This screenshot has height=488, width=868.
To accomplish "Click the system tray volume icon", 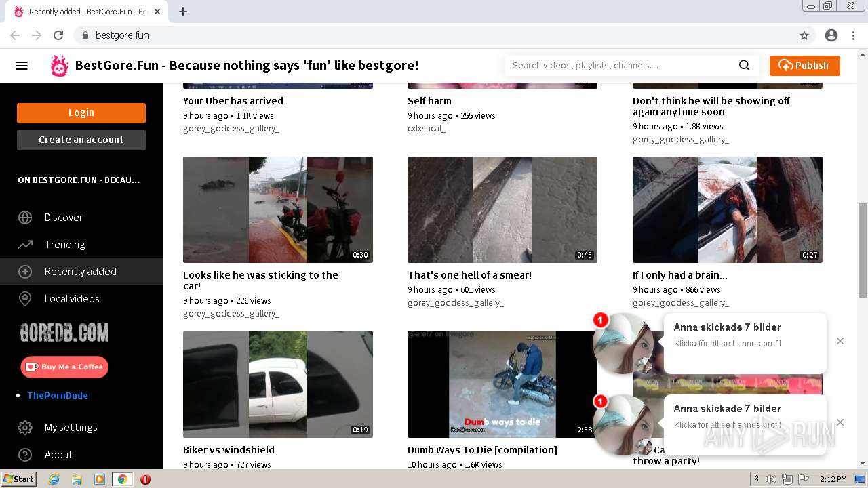I will click(771, 479).
